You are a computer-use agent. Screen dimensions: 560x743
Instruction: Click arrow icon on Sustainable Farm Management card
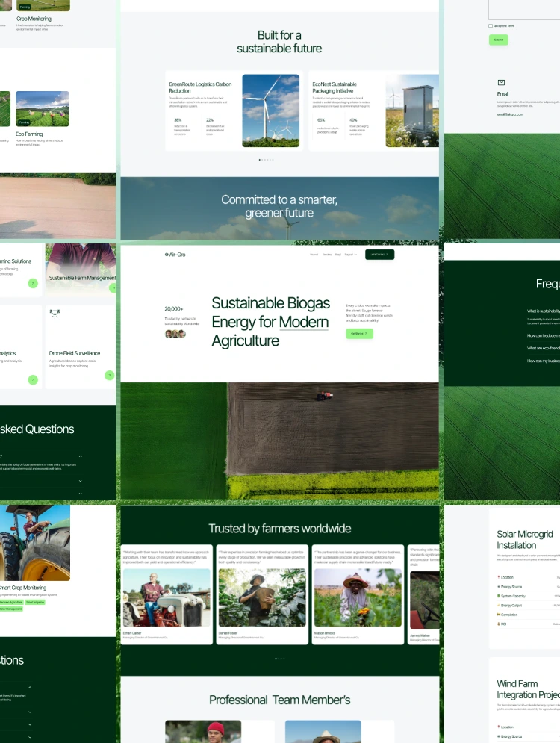click(x=113, y=287)
